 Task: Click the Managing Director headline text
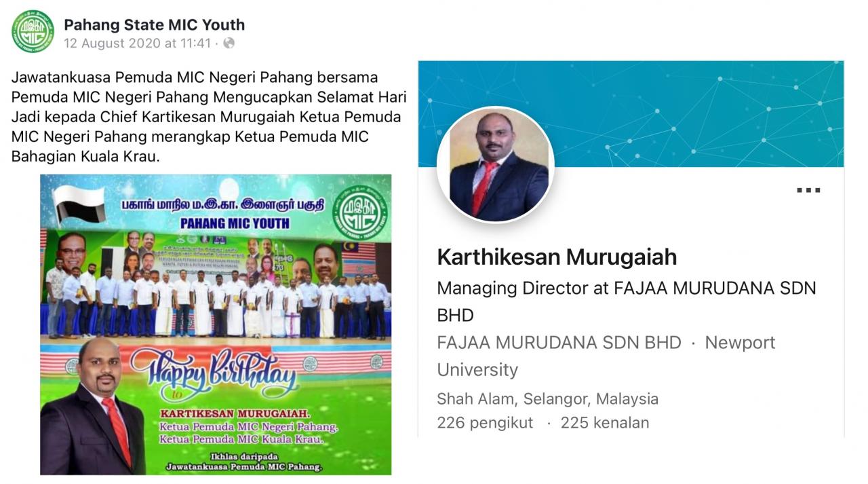pos(627,301)
